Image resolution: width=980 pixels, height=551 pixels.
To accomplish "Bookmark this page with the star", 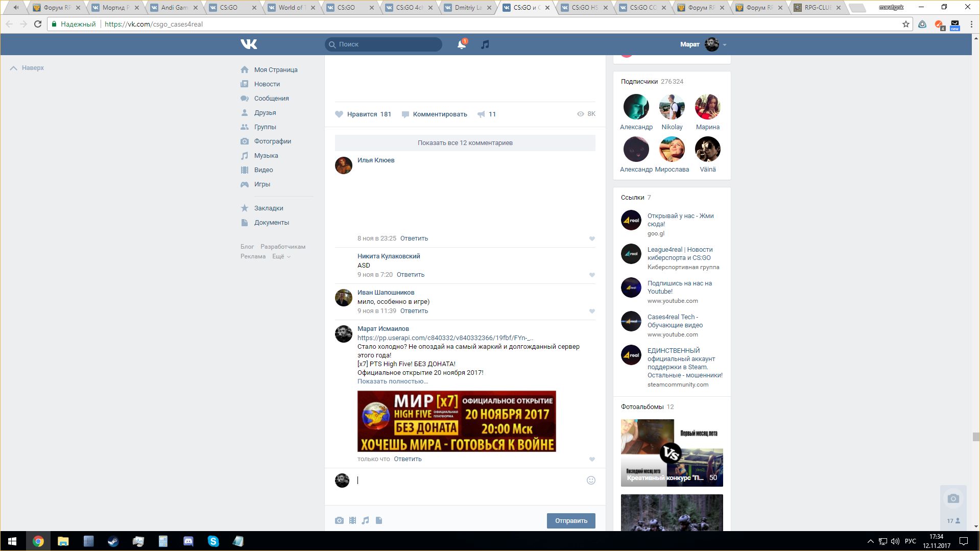I will point(906,24).
